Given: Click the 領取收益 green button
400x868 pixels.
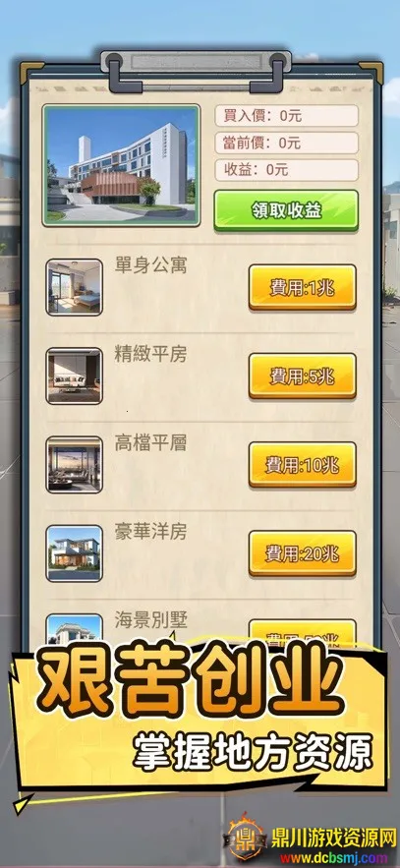Looking at the screenshot, I should (x=286, y=210).
